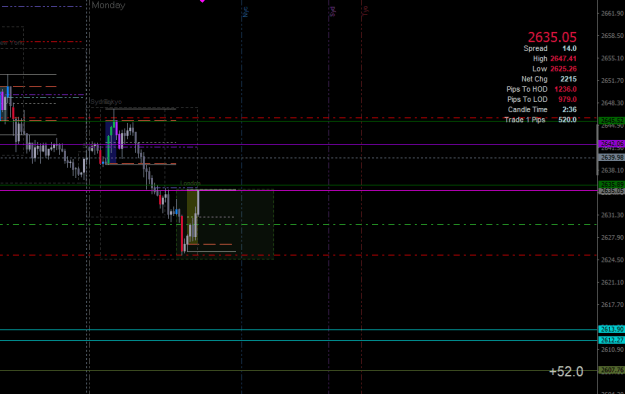The image size is (625, 394).
Task: Click the +52.0 profit readout
Action: coord(566,371)
